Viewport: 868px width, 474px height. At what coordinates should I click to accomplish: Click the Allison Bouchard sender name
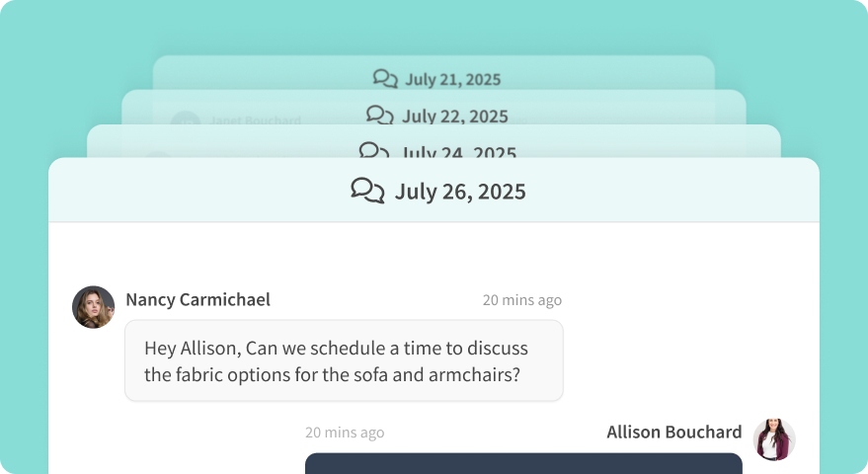[673, 433]
